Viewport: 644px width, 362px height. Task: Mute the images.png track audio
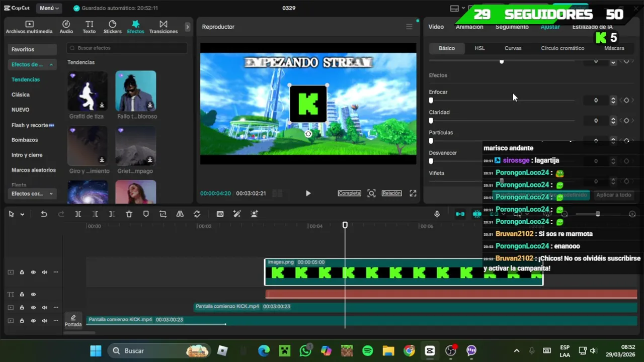[45, 272]
